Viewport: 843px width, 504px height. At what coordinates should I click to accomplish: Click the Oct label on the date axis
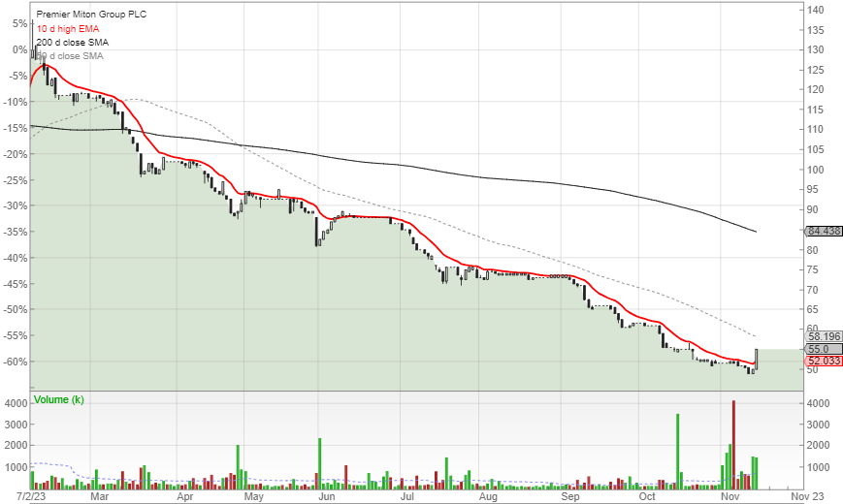pos(647,496)
